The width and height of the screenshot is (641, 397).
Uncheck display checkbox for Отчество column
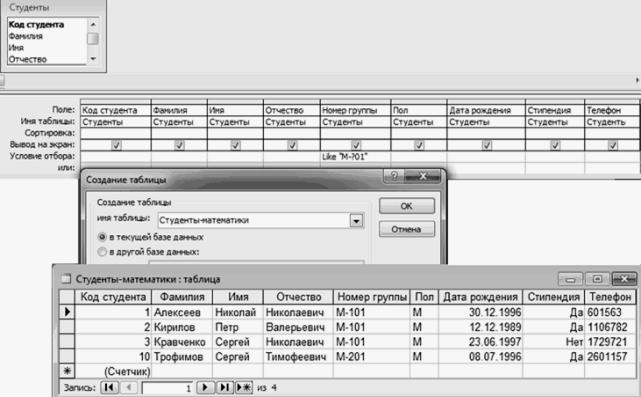click(x=292, y=145)
